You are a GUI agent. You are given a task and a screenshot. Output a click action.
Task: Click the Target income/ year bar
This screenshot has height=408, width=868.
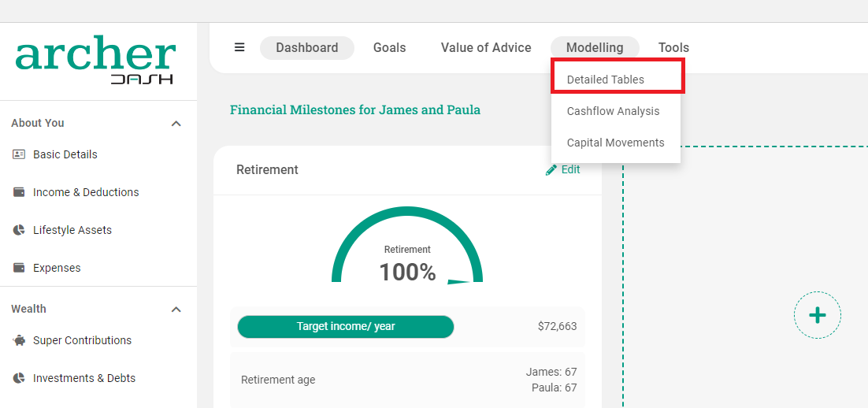tap(346, 326)
